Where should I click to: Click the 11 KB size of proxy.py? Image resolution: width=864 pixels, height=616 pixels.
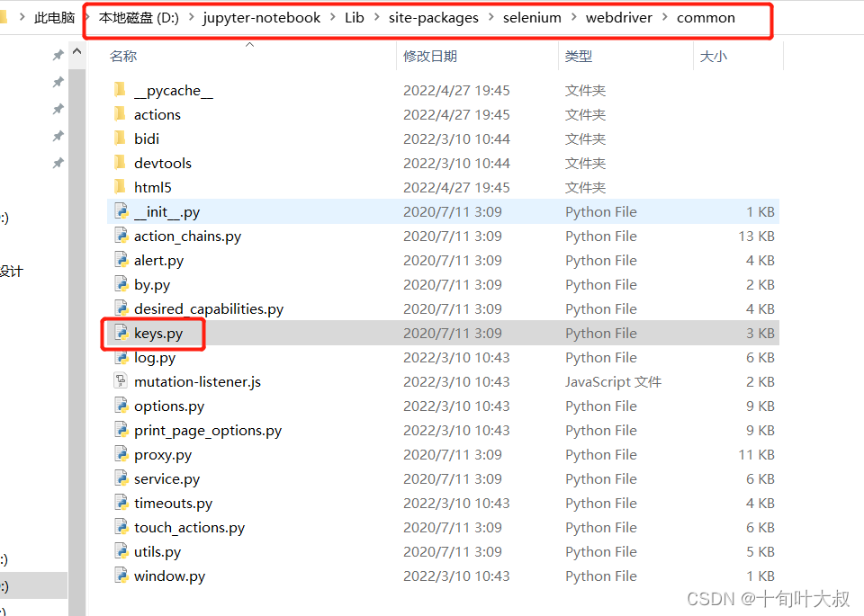[x=756, y=455]
